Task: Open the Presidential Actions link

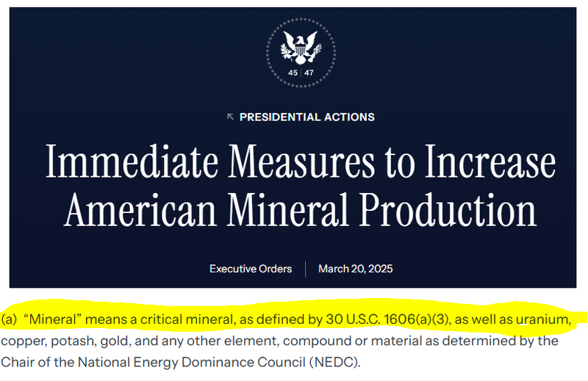Action: [x=306, y=117]
